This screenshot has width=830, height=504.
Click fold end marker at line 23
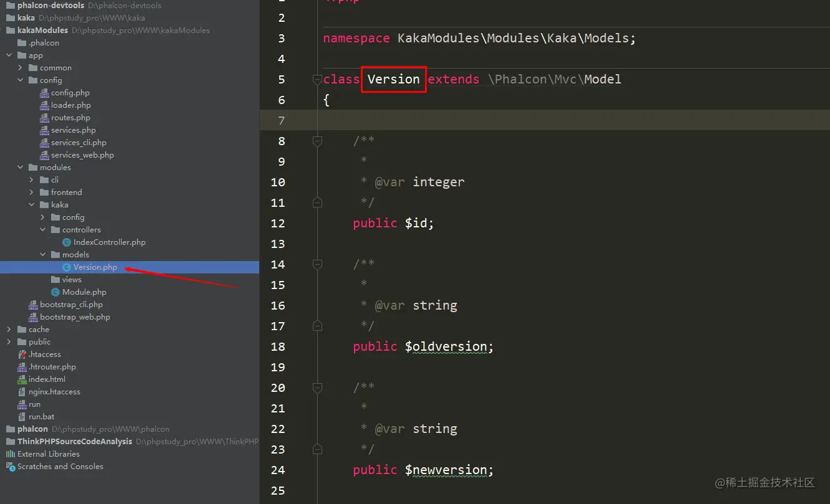tap(317, 449)
